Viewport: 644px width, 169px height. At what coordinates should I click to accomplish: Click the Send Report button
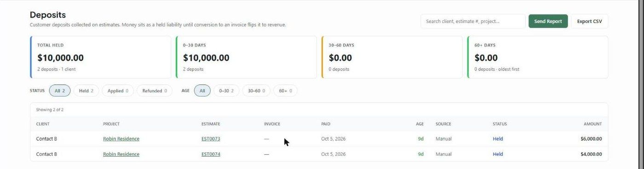[x=548, y=21]
